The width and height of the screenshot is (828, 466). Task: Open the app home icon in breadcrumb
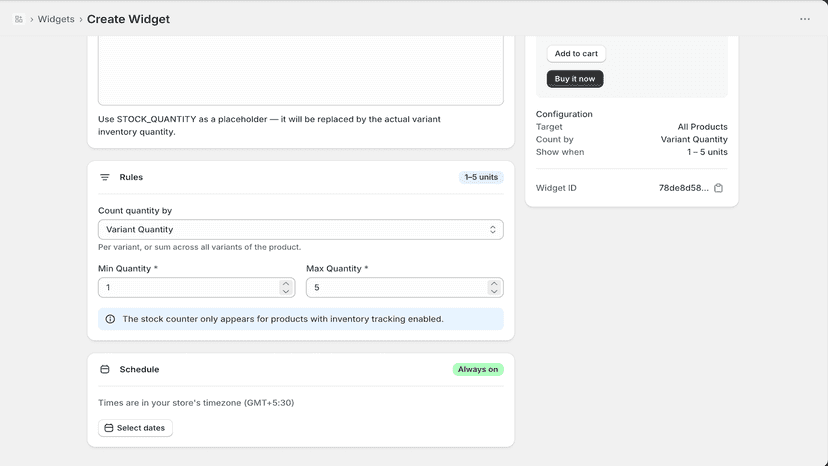pos(18,19)
